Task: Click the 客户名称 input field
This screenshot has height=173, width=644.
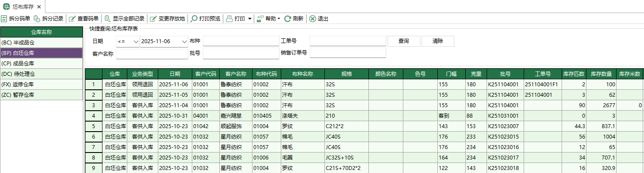Action: point(152,54)
